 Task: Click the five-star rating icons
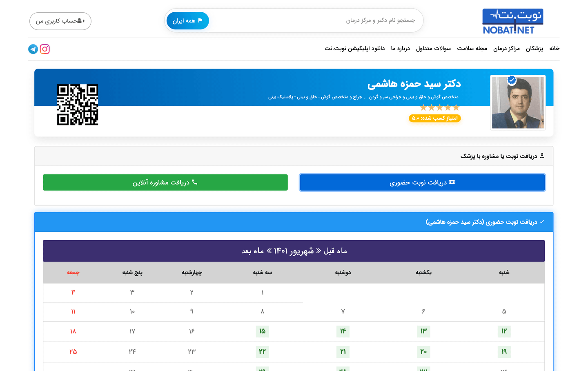click(x=439, y=107)
